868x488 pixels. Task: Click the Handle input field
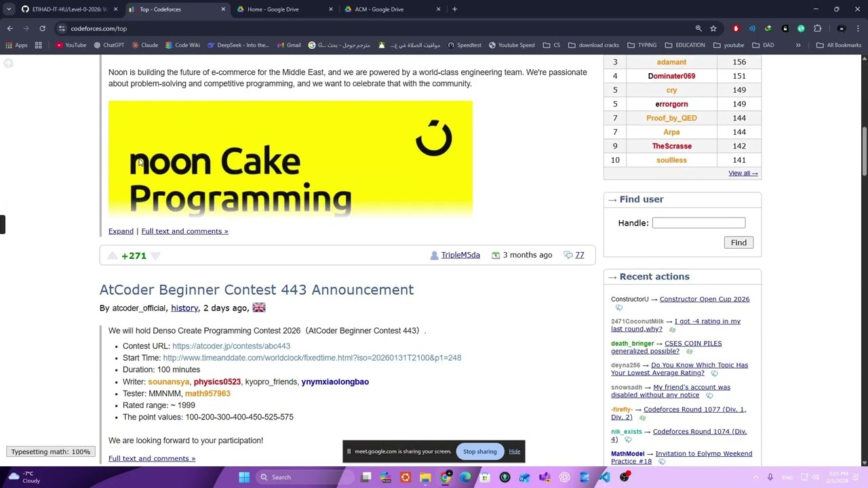coord(698,223)
